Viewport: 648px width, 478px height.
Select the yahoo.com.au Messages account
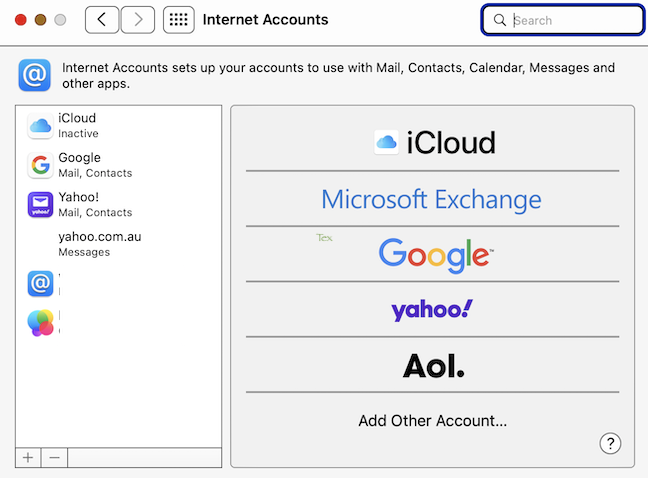tap(119, 244)
